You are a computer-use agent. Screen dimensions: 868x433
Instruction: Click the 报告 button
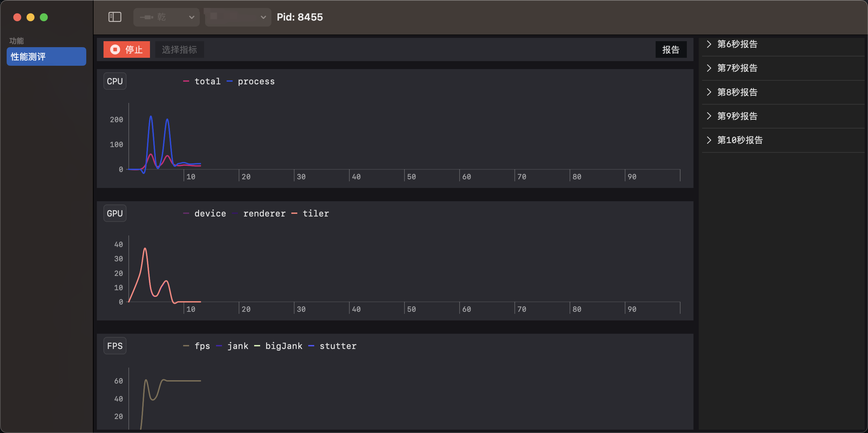(671, 49)
